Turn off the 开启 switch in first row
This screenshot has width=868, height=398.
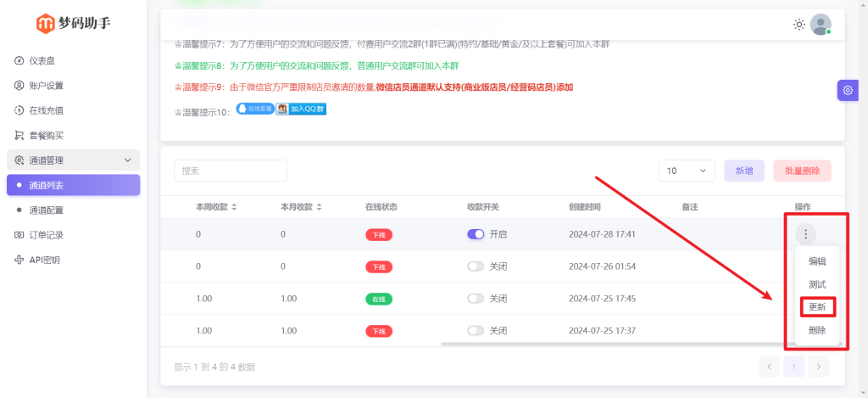point(476,234)
